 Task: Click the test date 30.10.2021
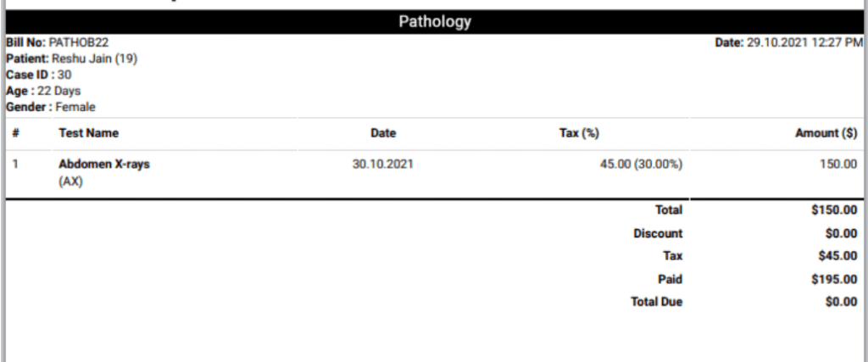point(382,164)
